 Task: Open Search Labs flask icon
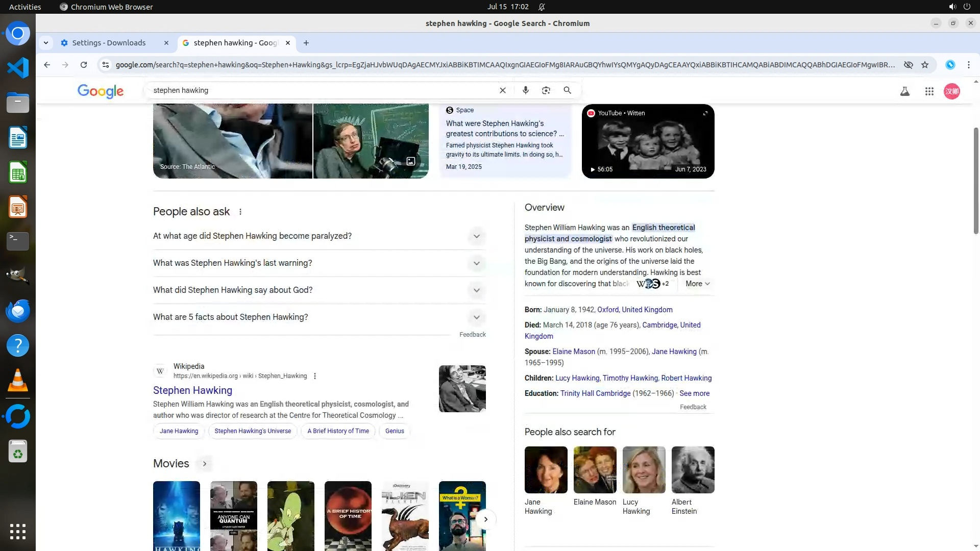click(x=904, y=91)
